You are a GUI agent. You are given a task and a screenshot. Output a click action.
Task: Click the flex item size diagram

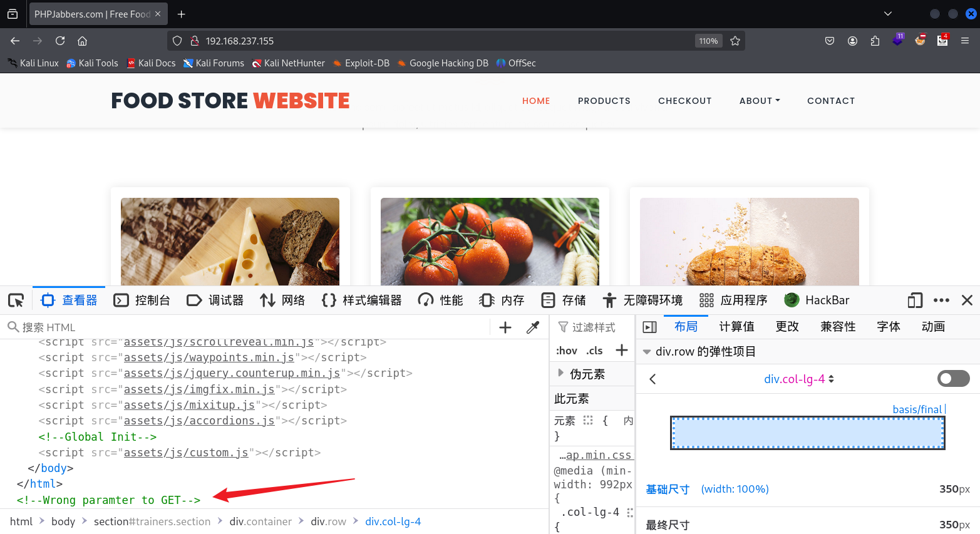(808, 433)
